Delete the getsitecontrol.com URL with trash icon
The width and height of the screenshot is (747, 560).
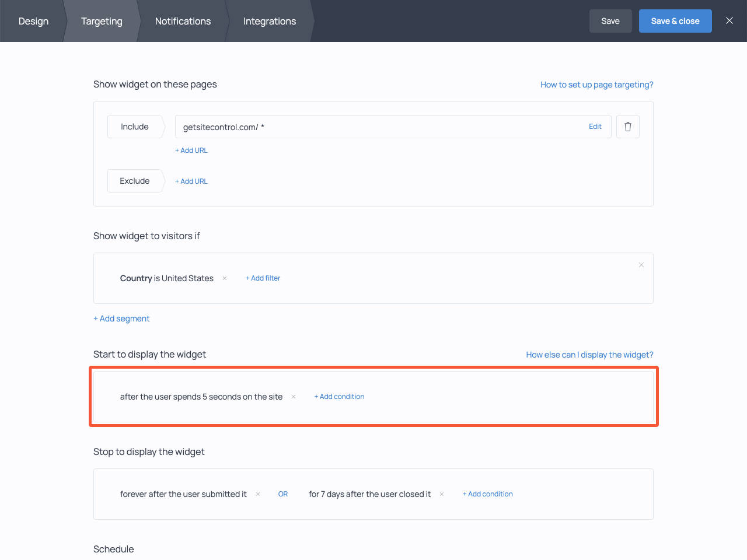[627, 127]
